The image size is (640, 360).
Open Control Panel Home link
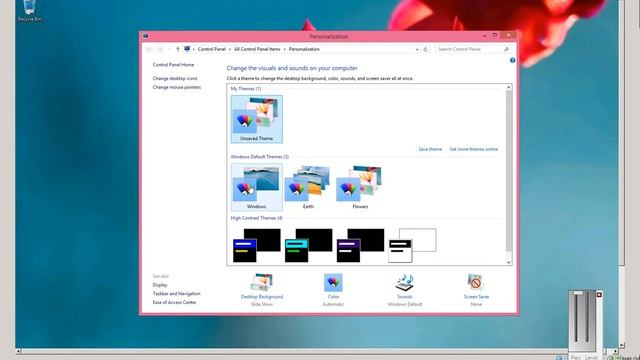tap(173, 65)
